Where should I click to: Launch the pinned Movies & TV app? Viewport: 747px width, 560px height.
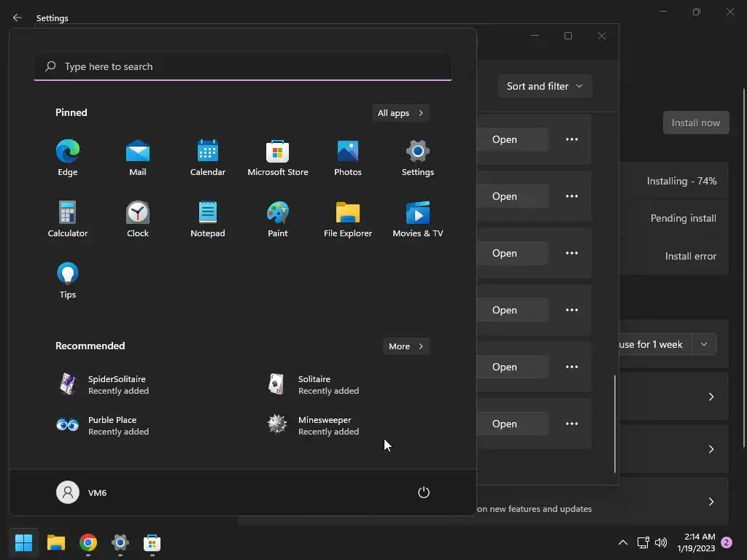tap(418, 219)
